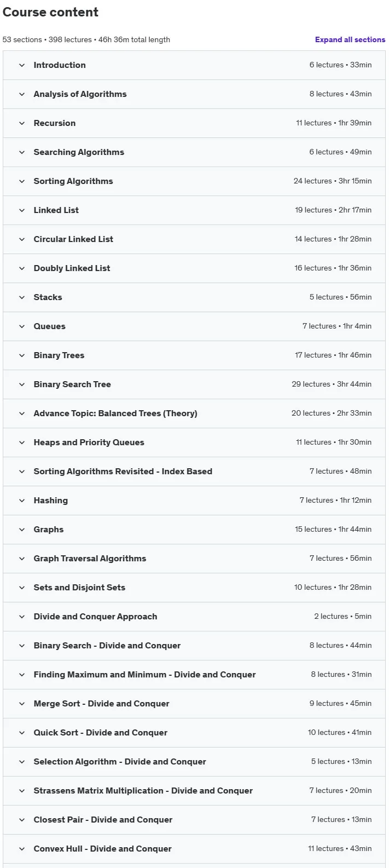Click the Binary Search Tree chevron icon
The width and height of the screenshot is (389, 868).
[x=22, y=384]
